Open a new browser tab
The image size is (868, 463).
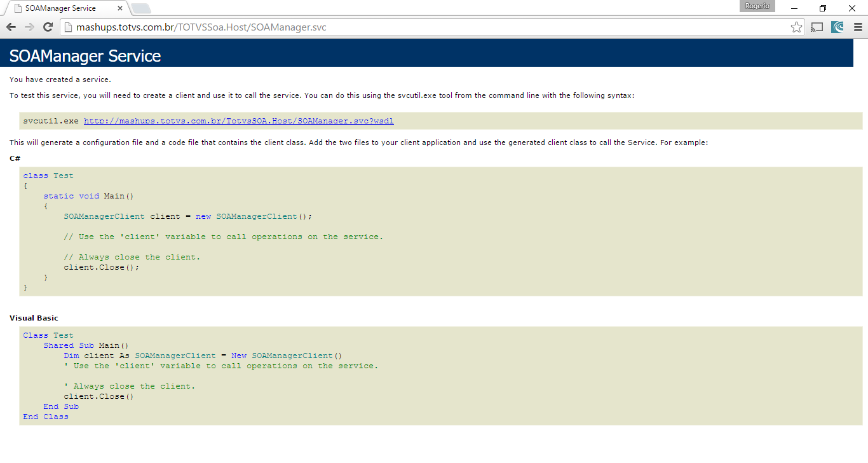[x=141, y=8]
